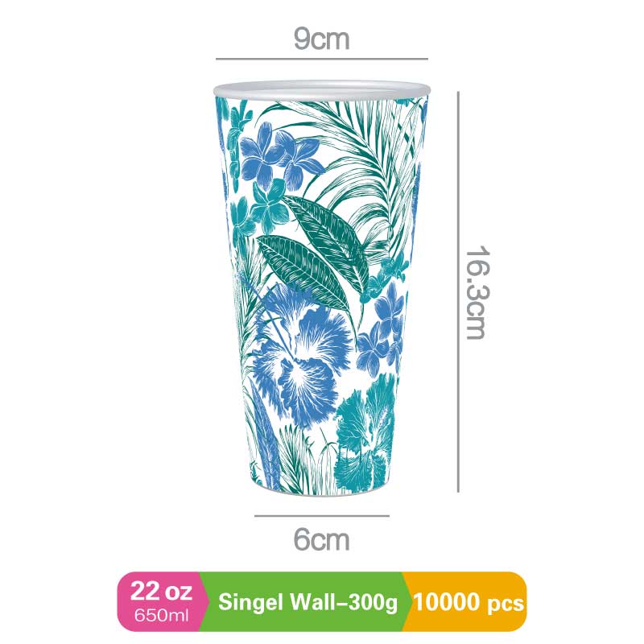Click the 650ml capacity text
Screen dimensions: 644x644
(162, 615)
